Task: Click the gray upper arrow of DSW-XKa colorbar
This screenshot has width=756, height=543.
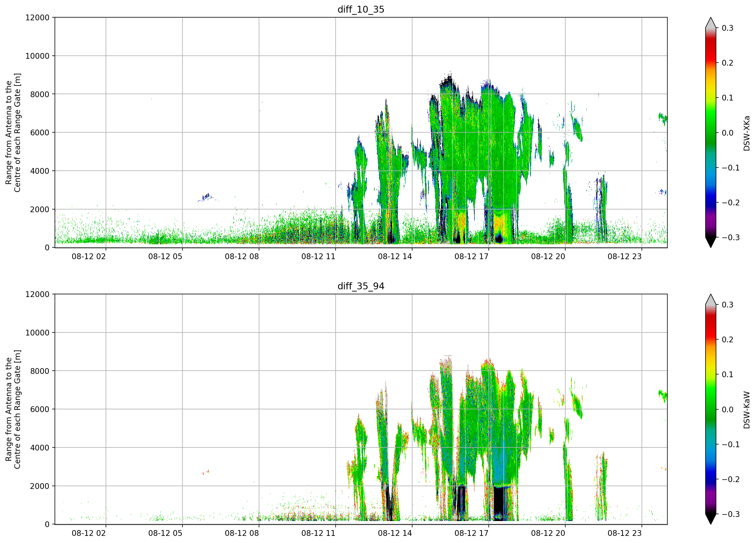Action: (x=711, y=23)
